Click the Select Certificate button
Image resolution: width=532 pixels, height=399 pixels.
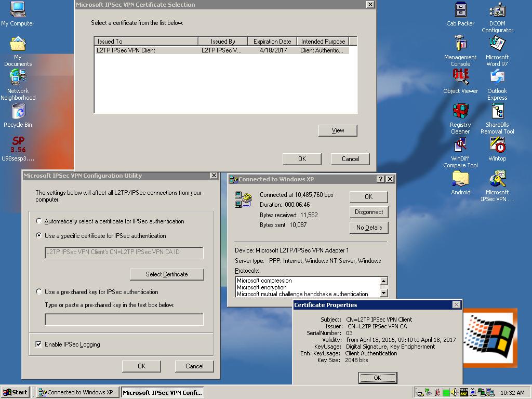tap(167, 274)
